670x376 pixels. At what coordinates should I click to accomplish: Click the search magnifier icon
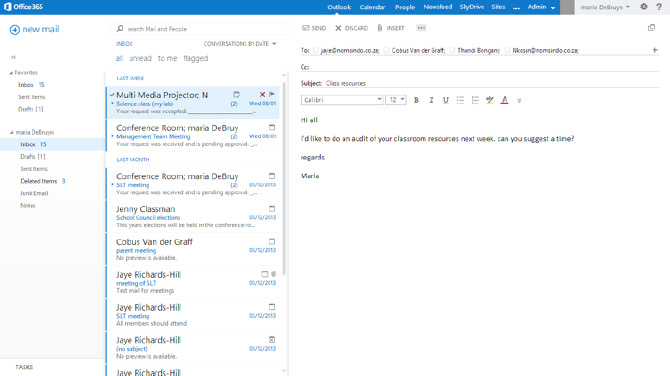[120, 29]
